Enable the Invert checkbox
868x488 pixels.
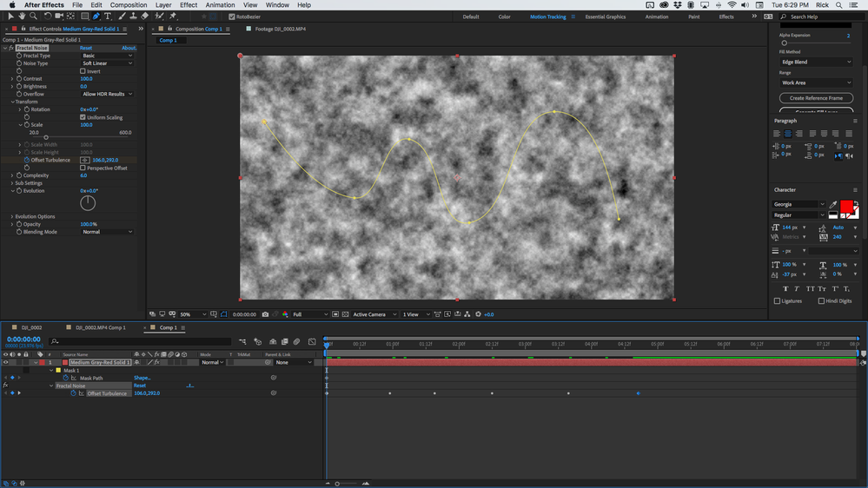pyautogui.click(x=83, y=71)
